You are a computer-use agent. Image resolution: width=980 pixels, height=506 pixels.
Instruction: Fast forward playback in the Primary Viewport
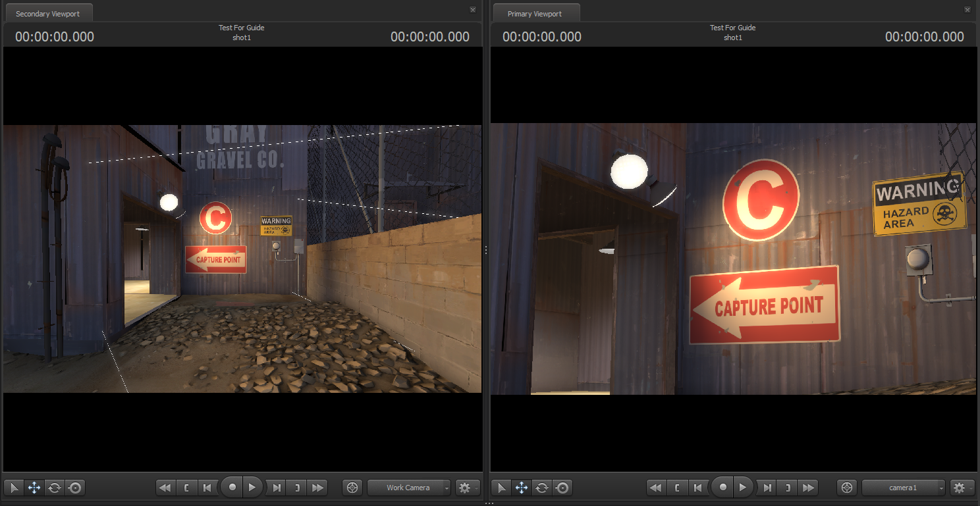pos(809,488)
